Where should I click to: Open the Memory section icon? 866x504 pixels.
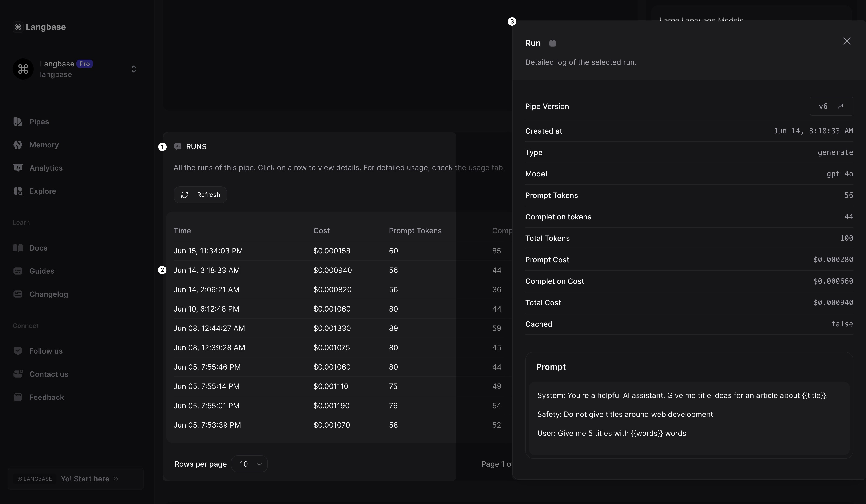pos(18,145)
